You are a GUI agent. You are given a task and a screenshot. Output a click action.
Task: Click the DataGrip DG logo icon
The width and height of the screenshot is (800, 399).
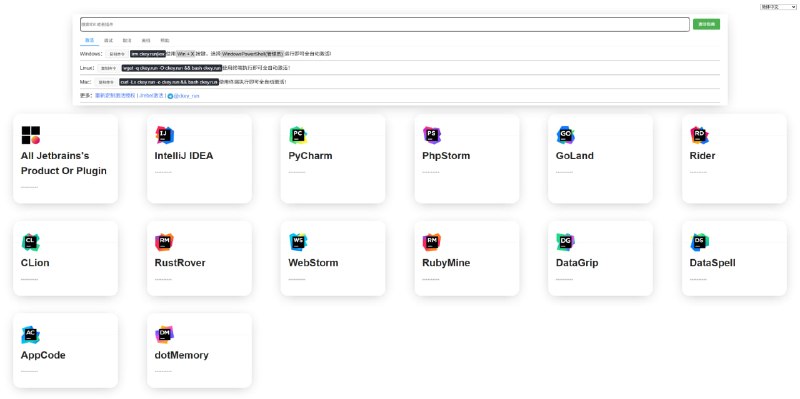click(x=565, y=242)
